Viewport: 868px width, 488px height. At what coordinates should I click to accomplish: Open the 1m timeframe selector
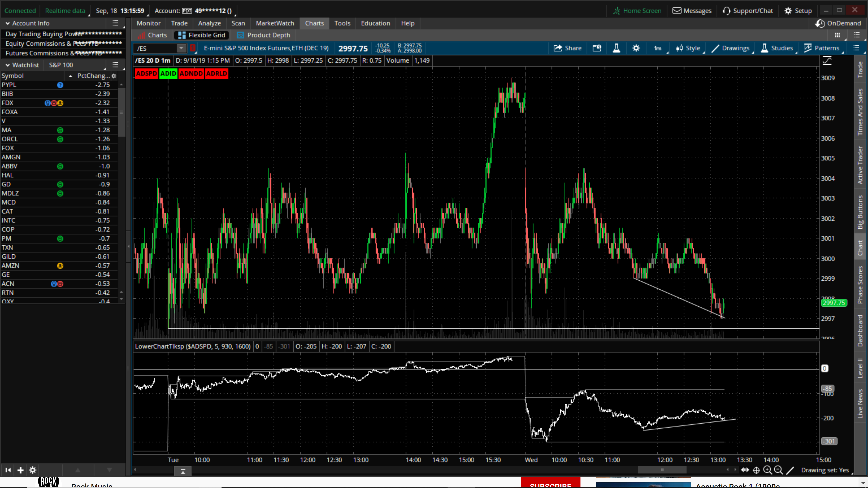[658, 48]
